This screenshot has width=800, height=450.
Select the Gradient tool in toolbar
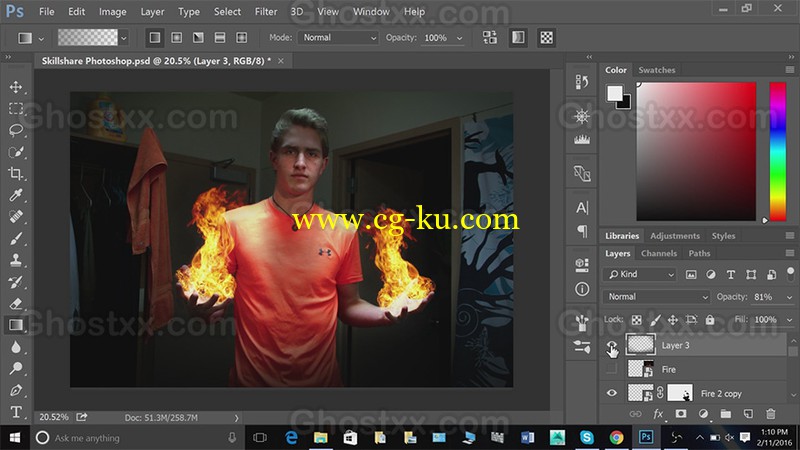[16, 325]
